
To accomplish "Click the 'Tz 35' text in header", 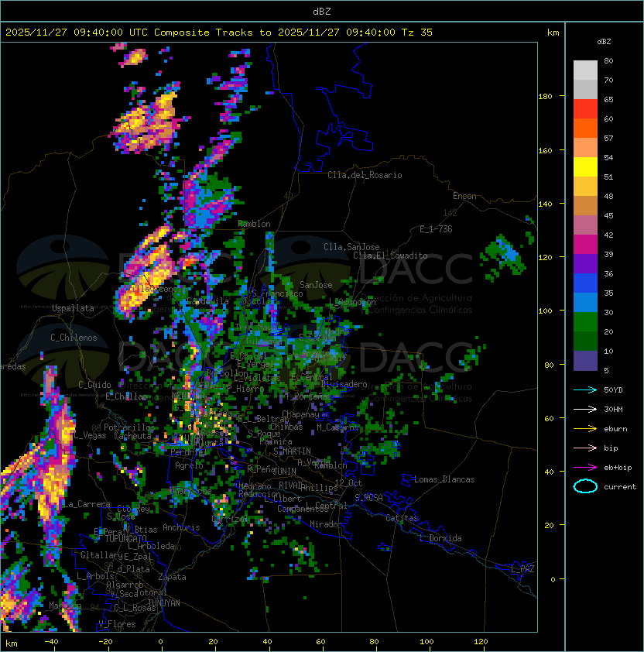I will coord(417,33).
